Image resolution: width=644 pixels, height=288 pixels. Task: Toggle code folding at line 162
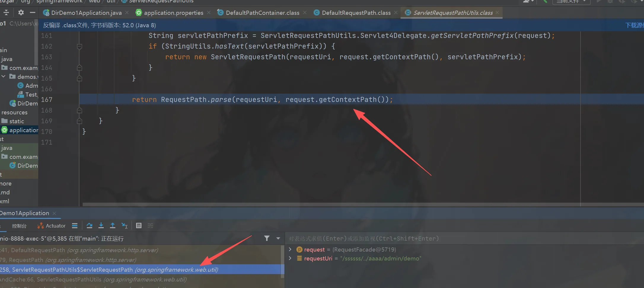[x=79, y=47]
